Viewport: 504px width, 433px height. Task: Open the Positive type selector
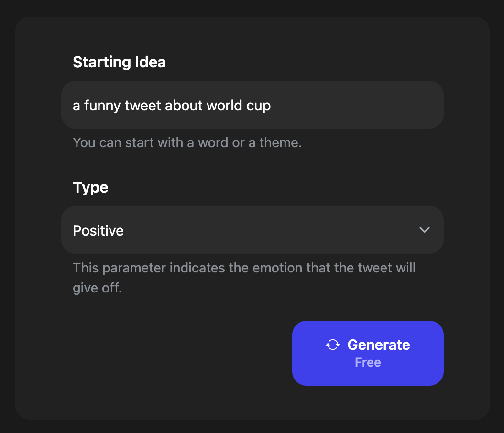coord(252,230)
